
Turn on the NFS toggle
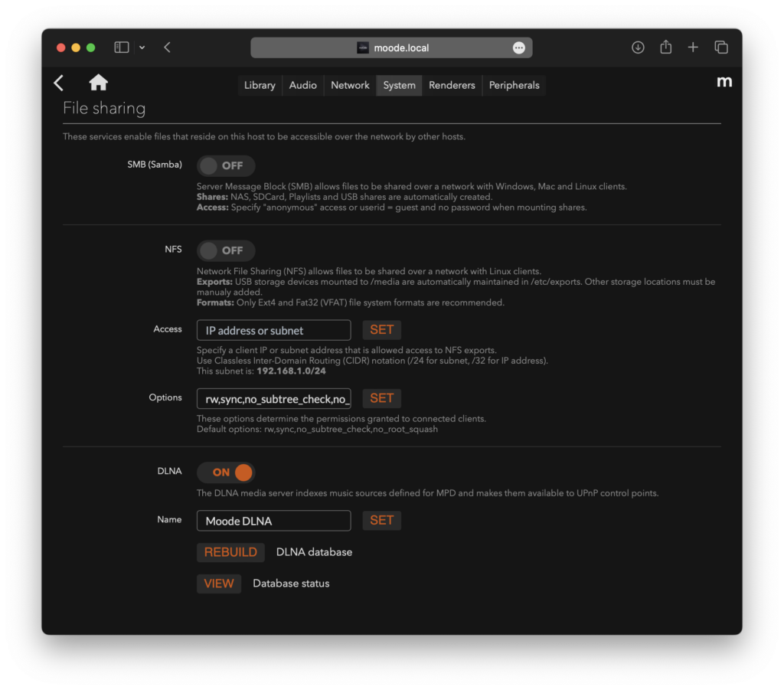[225, 250]
